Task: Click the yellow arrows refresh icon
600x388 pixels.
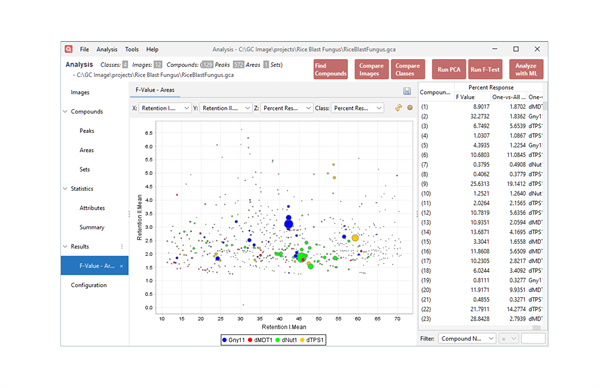Action: (398, 108)
